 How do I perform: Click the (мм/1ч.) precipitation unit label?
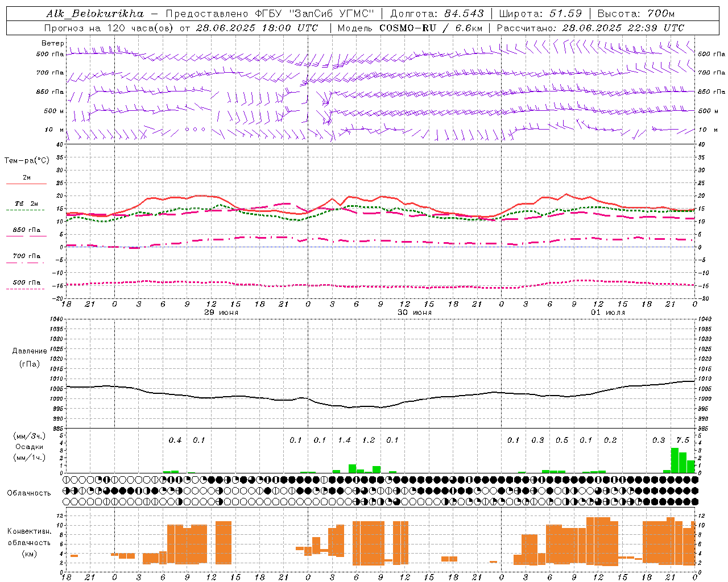(x=29, y=458)
